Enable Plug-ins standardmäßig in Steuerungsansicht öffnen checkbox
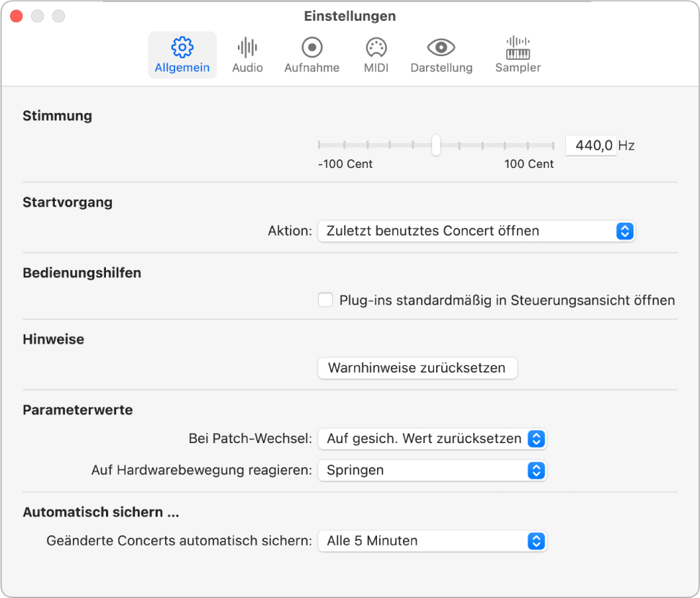 326,300
